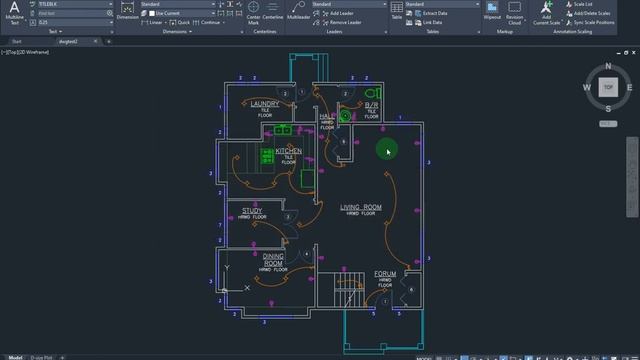640x360 pixels.
Task: Open the 0.25 text height dropdown
Action: pyautogui.click(x=76, y=22)
